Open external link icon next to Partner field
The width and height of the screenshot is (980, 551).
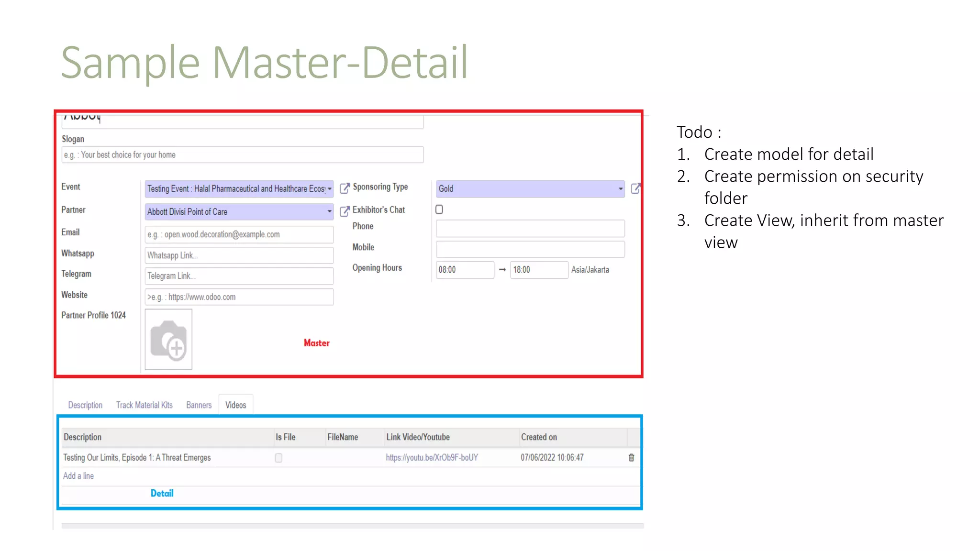pyautogui.click(x=345, y=211)
